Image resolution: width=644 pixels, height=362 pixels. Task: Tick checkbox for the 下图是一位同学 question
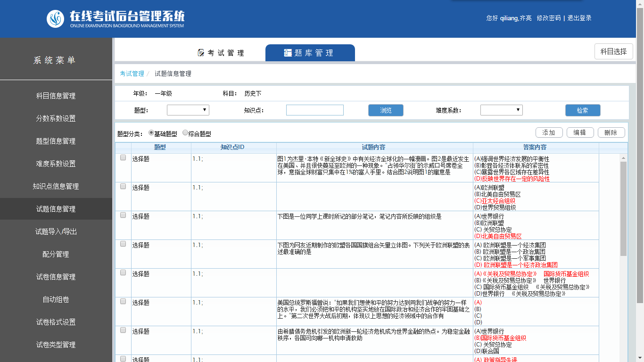click(123, 215)
